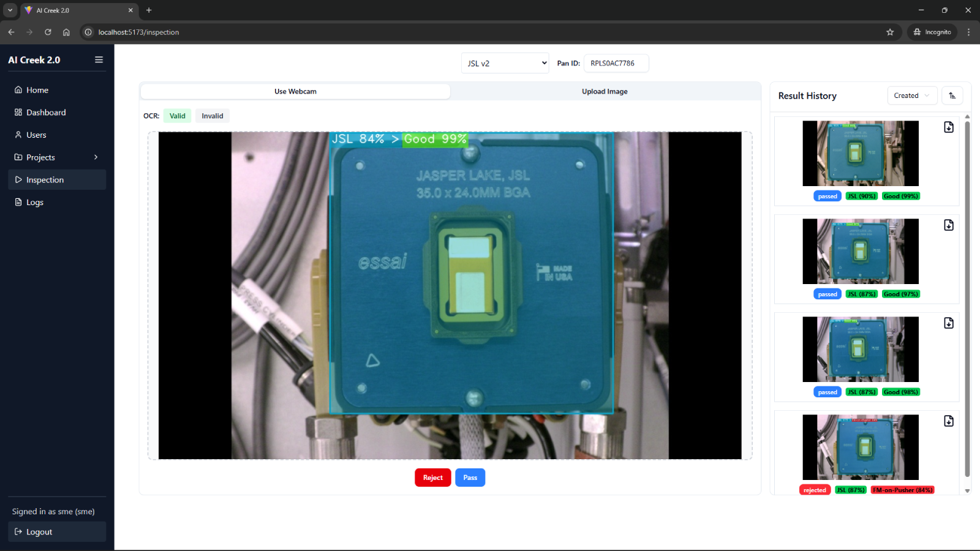This screenshot has width=980, height=551.
Task: Open the rejected FM-on-Pusher thumbnail
Action: tap(861, 447)
